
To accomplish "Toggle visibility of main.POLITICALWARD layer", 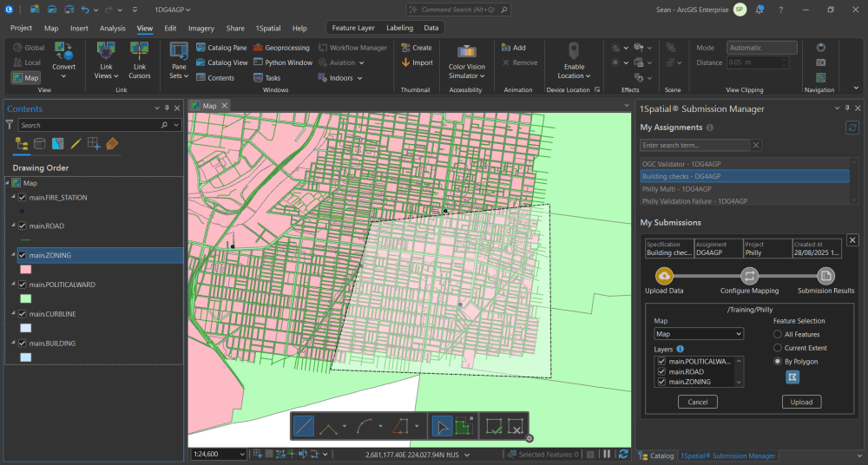I will [x=23, y=285].
